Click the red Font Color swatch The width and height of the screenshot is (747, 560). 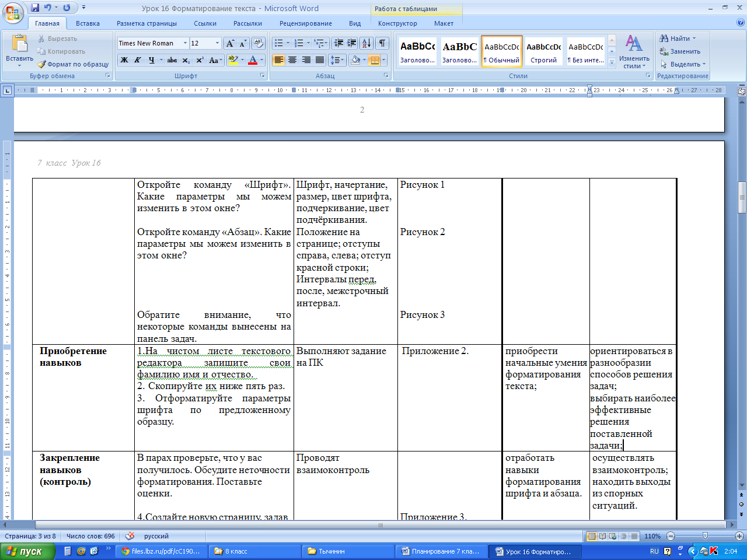[253, 60]
